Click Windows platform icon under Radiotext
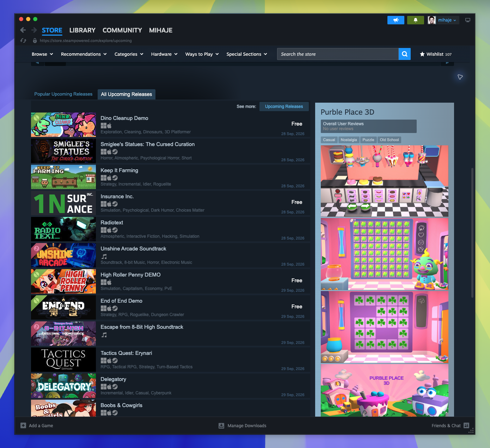Image resolution: width=490 pixels, height=448 pixels. pos(103,230)
